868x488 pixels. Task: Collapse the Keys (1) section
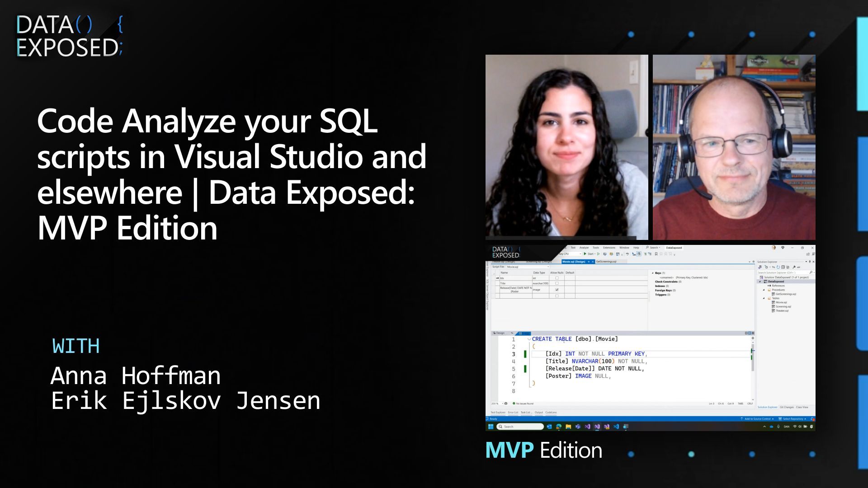click(x=653, y=273)
